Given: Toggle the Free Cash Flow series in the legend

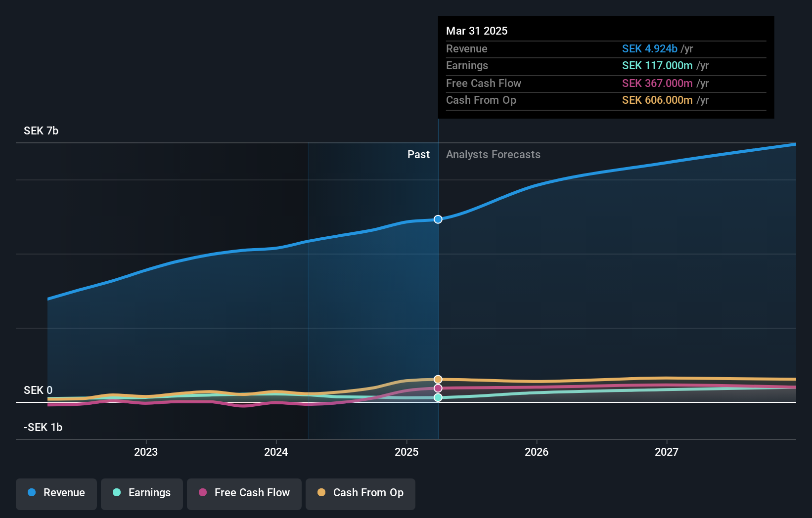Looking at the screenshot, I should click(244, 493).
